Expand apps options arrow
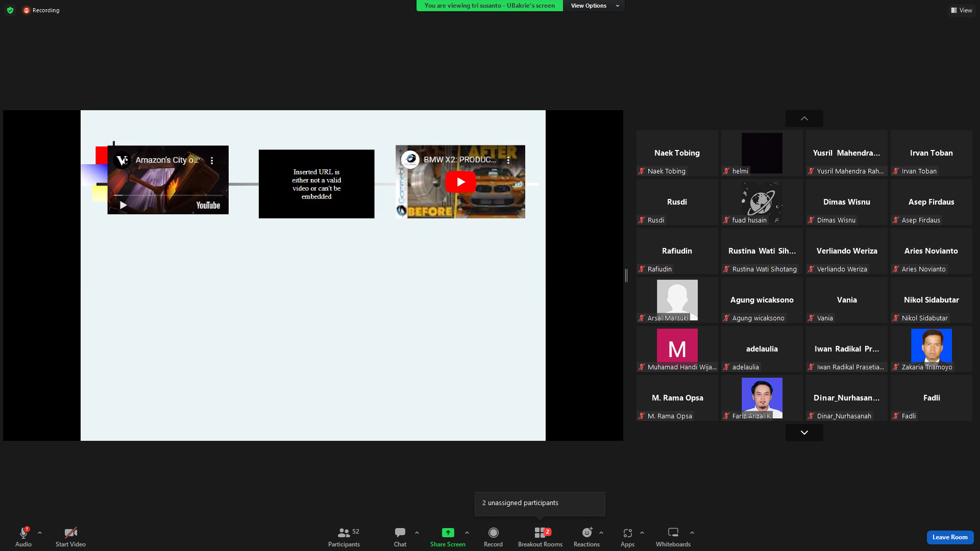The image size is (980, 551). [642, 533]
